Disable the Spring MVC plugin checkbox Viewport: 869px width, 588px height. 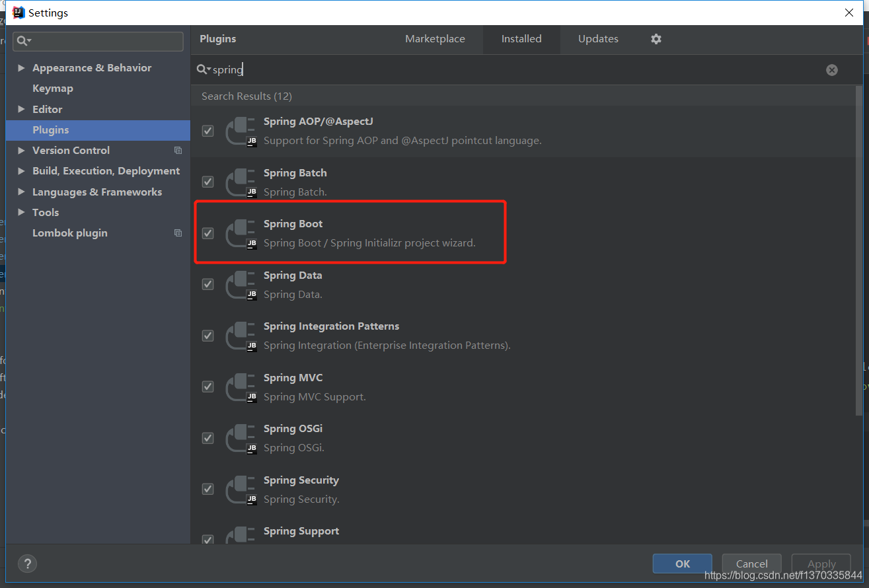(208, 386)
